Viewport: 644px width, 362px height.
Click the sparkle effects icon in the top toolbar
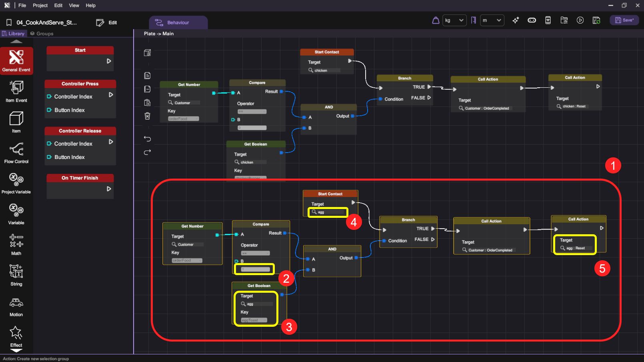(516, 20)
